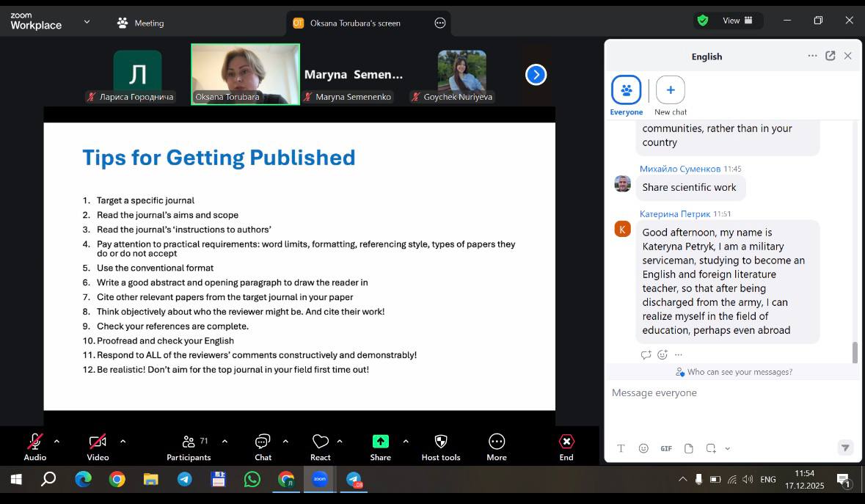Open the emoji picker in chat composer

643,448
